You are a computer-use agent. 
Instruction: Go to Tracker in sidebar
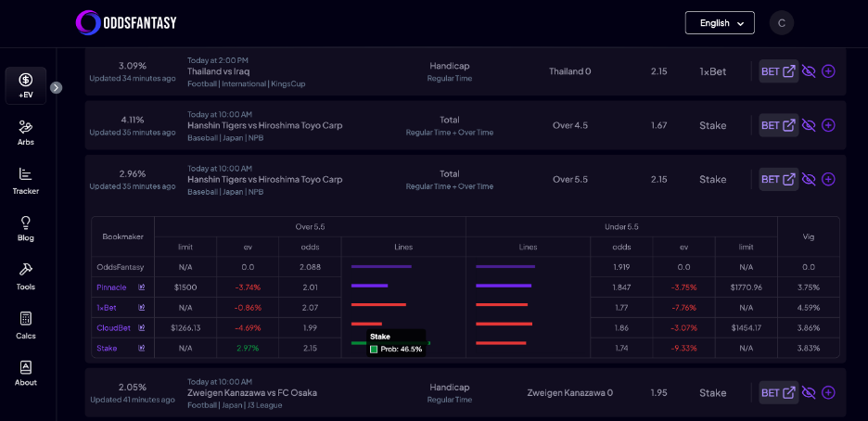click(25, 180)
